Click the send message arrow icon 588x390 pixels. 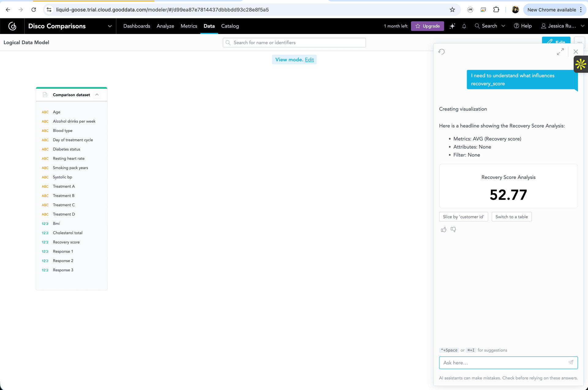(571, 362)
